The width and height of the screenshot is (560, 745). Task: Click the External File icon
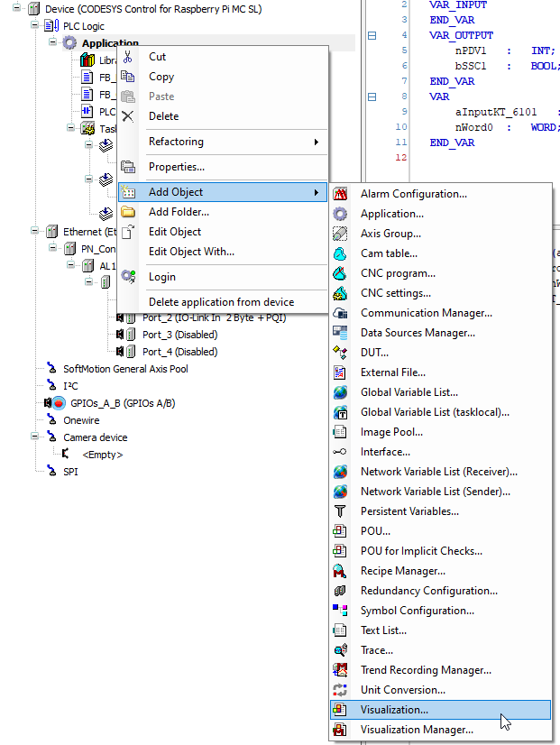pos(340,372)
